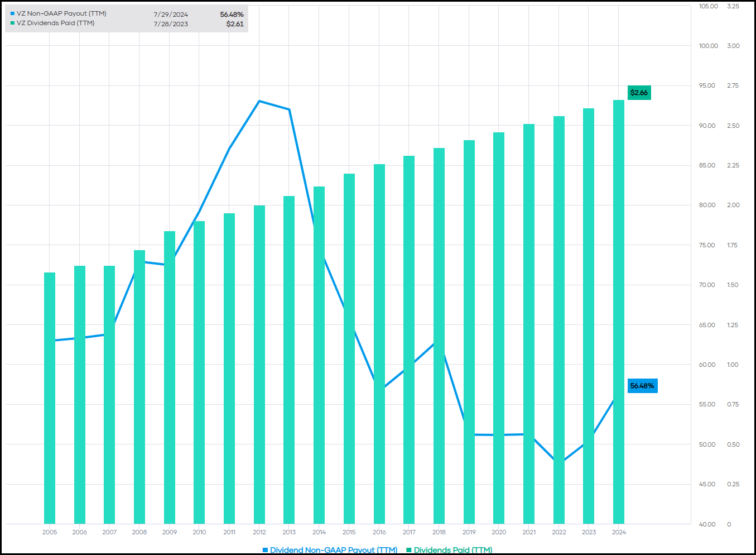Screen dimensions: 756x555
Task: Select the 2016 dividends bar
Action: [x=379, y=344]
